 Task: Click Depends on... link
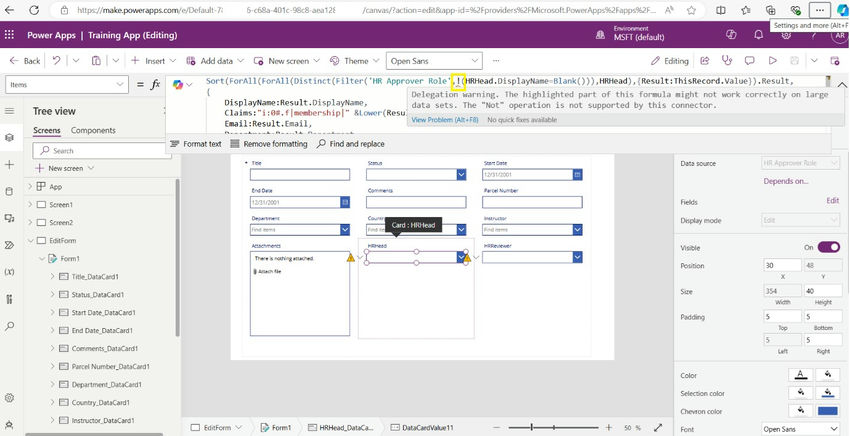[786, 181]
